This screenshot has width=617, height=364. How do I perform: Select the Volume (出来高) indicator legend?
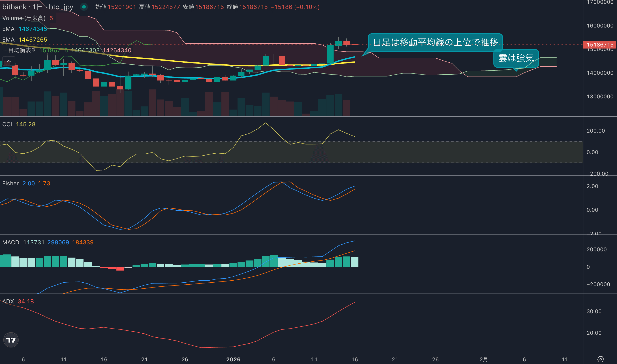coord(24,18)
